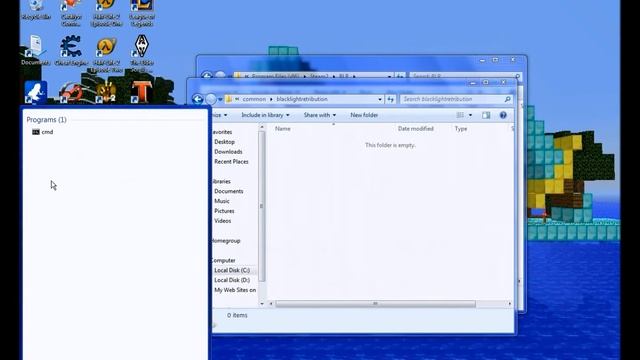
Task: Select the Libraries group in navigation pane
Action: pos(222,181)
